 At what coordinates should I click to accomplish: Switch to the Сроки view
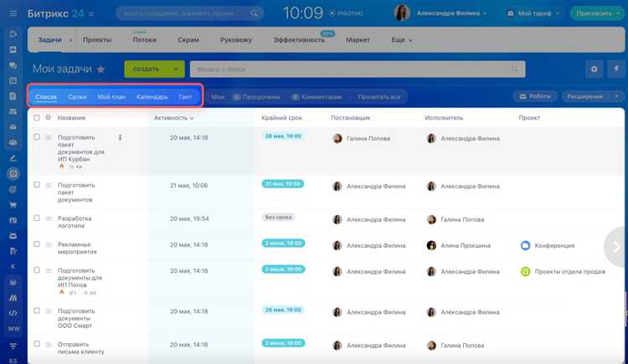(77, 97)
